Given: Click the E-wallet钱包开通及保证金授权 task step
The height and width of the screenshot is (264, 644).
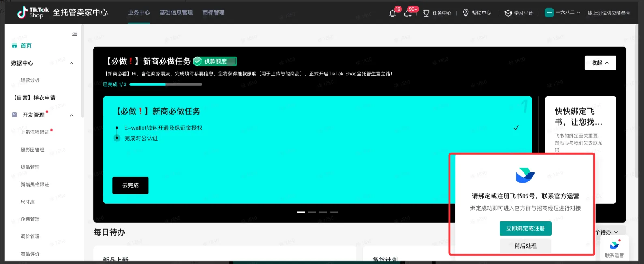Looking at the screenshot, I should [x=163, y=128].
